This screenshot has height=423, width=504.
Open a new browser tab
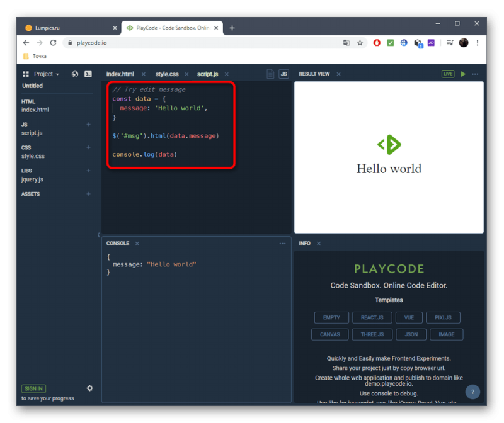click(232, 28)
